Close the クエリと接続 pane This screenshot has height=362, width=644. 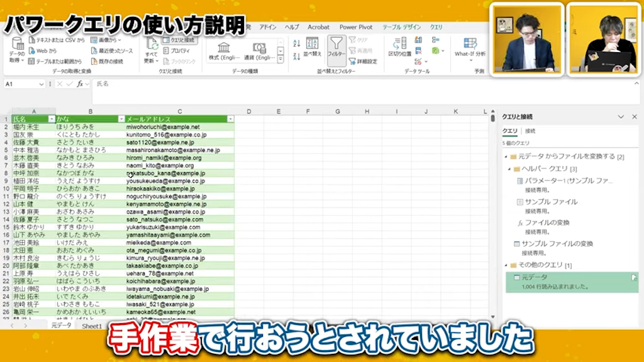635,116
